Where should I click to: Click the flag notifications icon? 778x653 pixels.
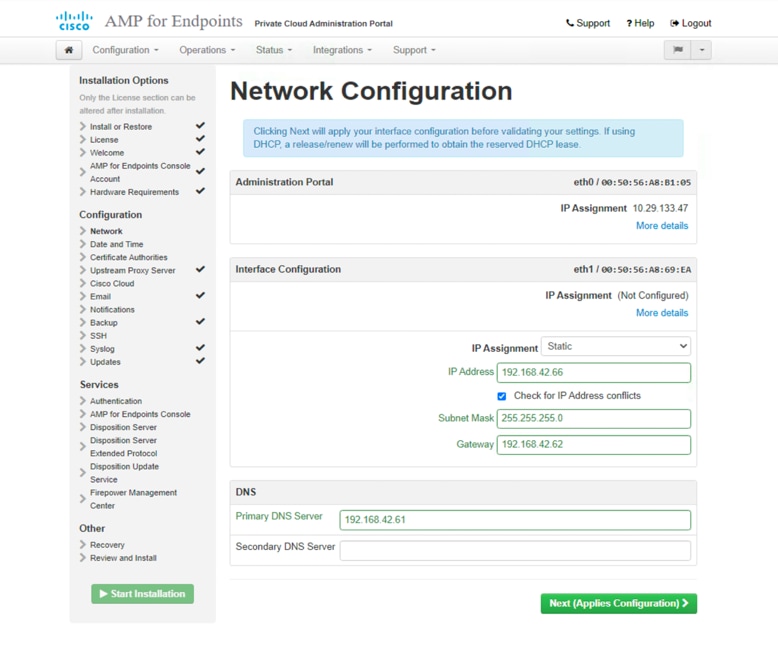click(678, 50)
